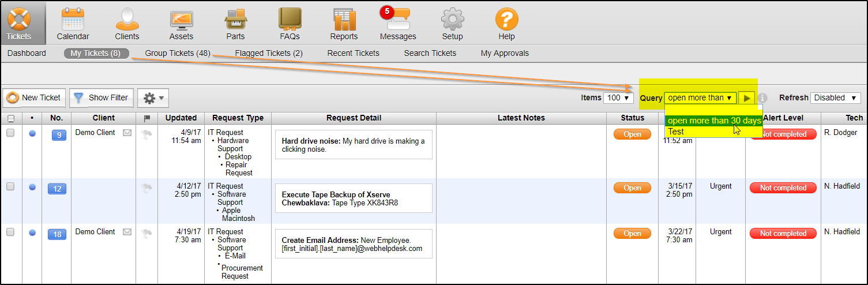Open ticket number 9

58,135
